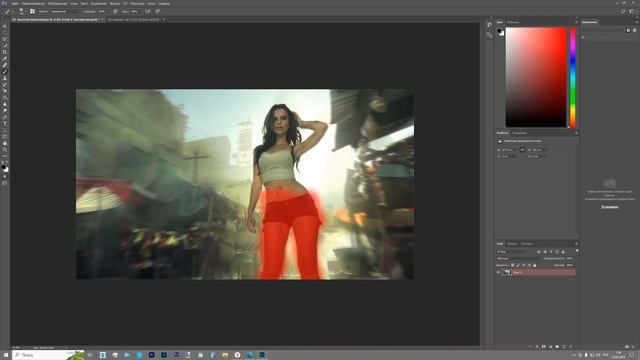This screenshot has height=360, width=640.
Task: Select the Pen tool
Action: tap(5, 117)
